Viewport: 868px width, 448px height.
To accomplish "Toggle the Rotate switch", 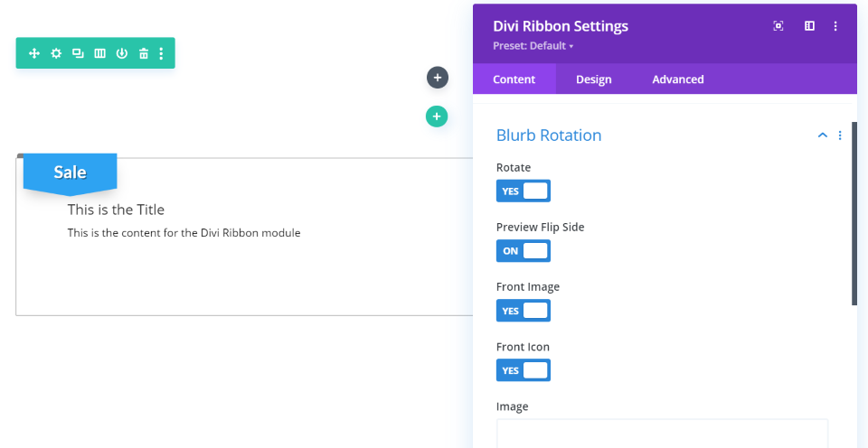I will pyautogui.click(x=523, y=191).
